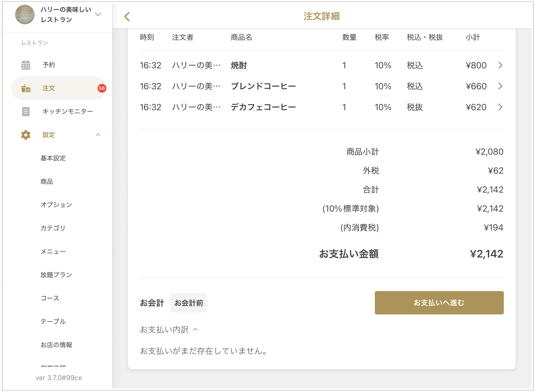Click the 税抜 cell for デカフェコーヒー
The height and width of the screenshot is (392, 535).
[415, 107]
